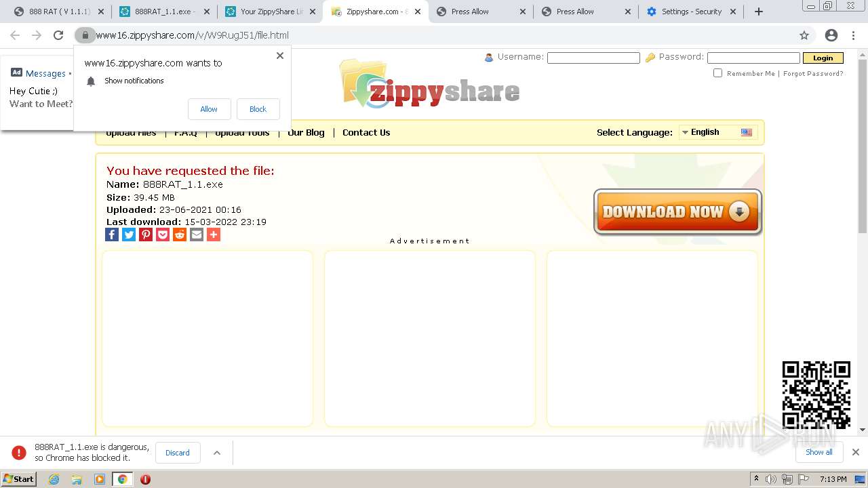Share the file on Twitter
The width and height of the screenshot is (868, 488).
pyautogui.click(x=129, y=235)
